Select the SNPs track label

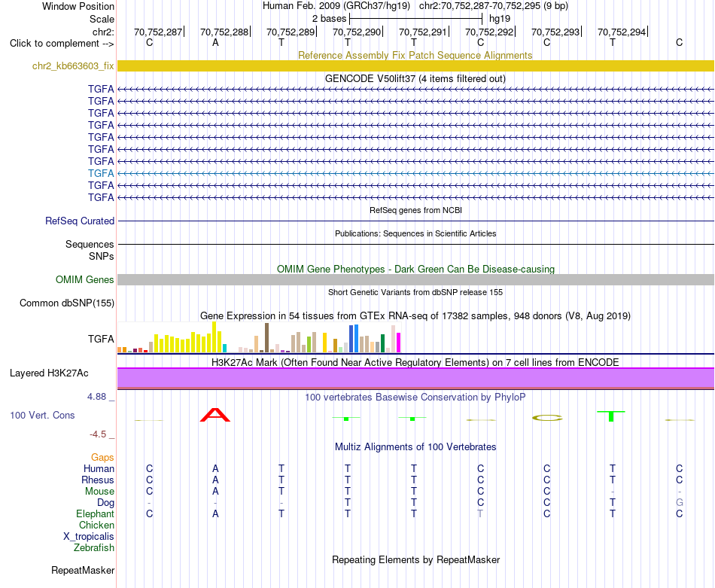[102, 257]
